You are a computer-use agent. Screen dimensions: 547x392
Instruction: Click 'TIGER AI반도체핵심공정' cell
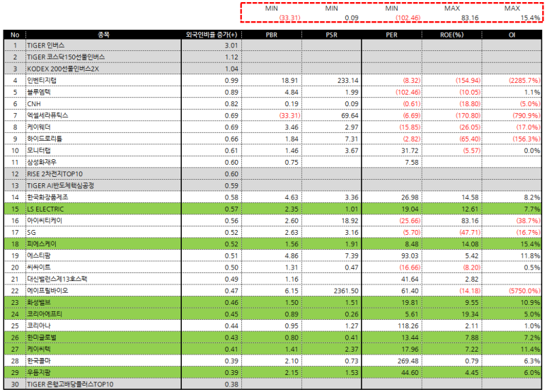pyautogui.click(x=103, y=185)
